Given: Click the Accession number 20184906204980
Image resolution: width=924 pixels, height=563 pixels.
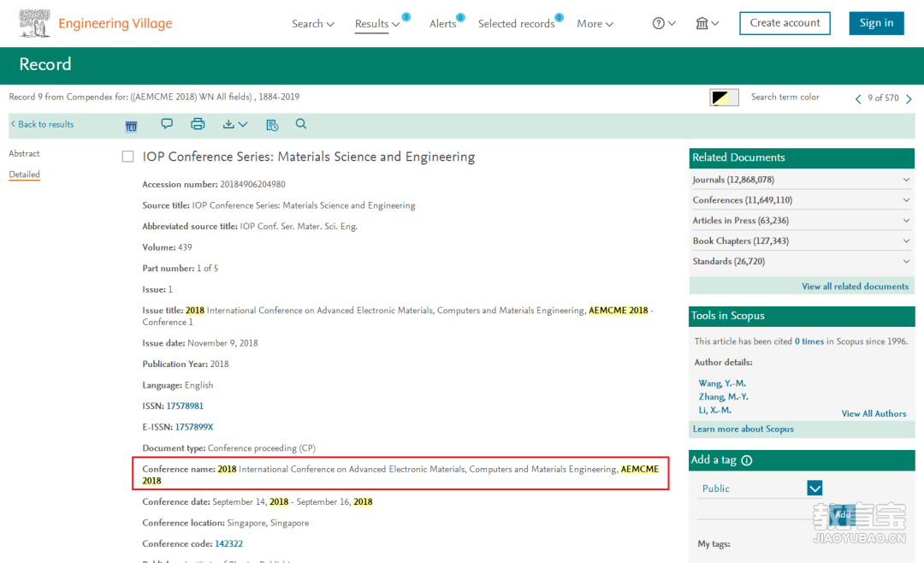Looking at the screenshot, I should click(252, 185).
